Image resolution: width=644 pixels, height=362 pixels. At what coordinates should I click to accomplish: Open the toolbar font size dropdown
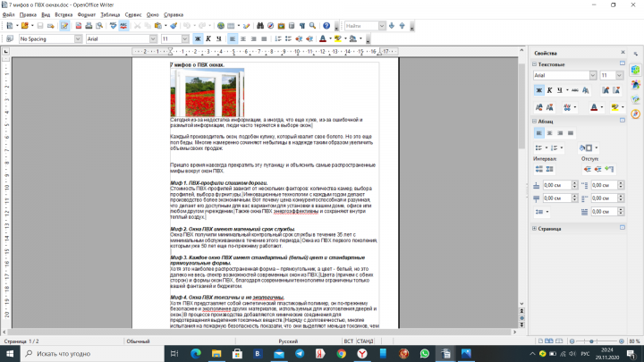coord(185,38)
